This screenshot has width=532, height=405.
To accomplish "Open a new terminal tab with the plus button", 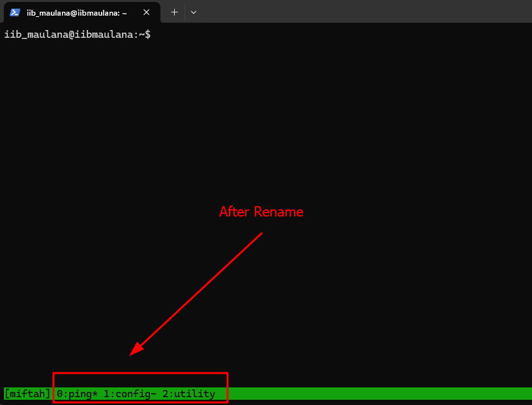I will point(173,12).
